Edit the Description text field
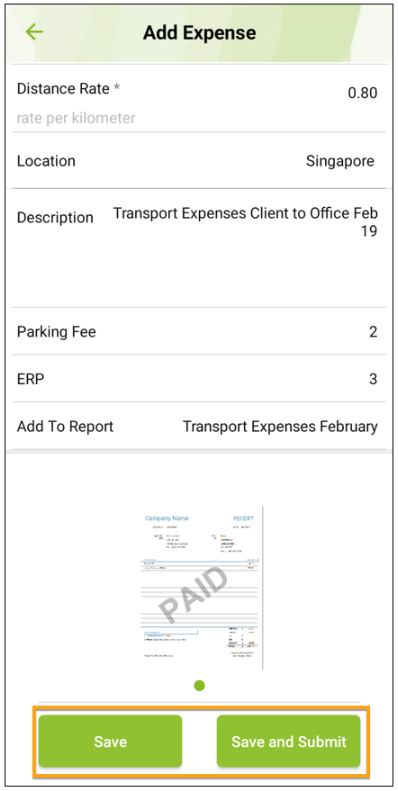Image resolution: width=398 pixels, height=791 pixels. tap(199, 248)
